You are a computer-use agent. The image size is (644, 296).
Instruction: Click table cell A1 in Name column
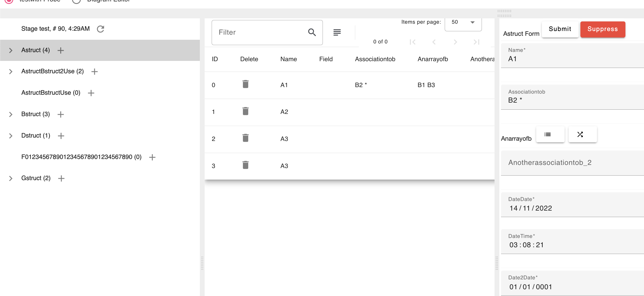pos(284,85)
